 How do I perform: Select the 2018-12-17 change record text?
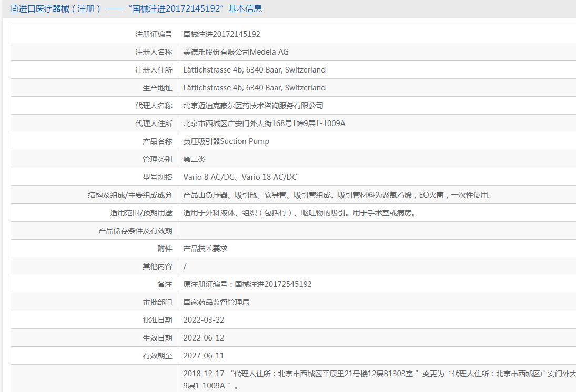(x=379, y=379)
